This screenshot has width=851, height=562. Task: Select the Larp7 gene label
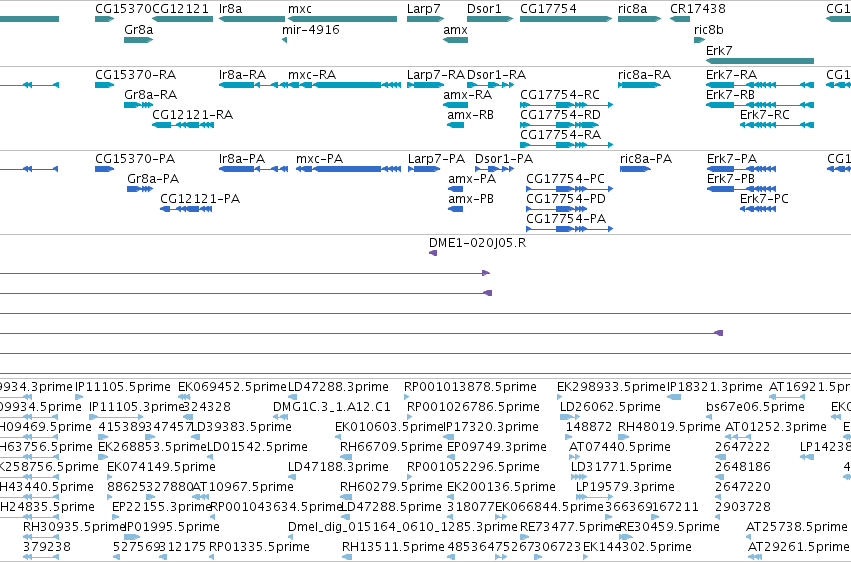[x=423, y=9]
